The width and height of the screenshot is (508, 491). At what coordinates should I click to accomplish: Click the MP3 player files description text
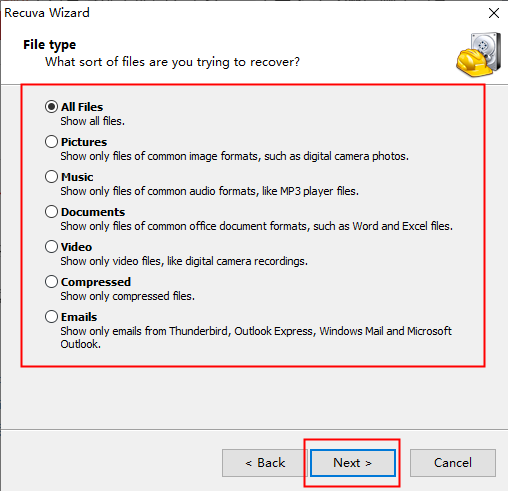coord(209,191)
